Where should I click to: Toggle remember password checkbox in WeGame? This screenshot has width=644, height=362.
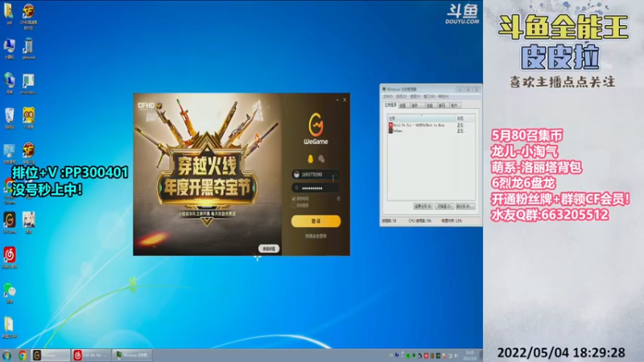294,199
